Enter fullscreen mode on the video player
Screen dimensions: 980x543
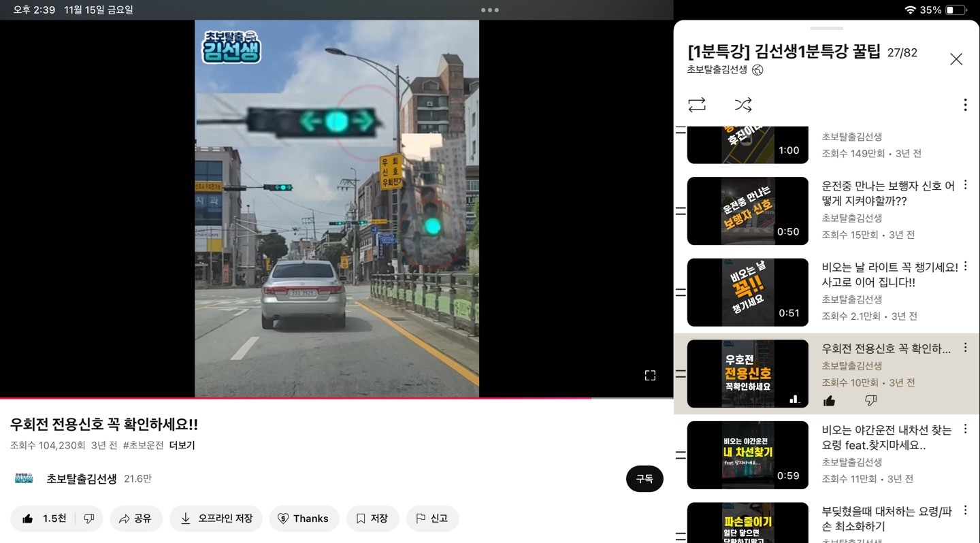(650, 376)
